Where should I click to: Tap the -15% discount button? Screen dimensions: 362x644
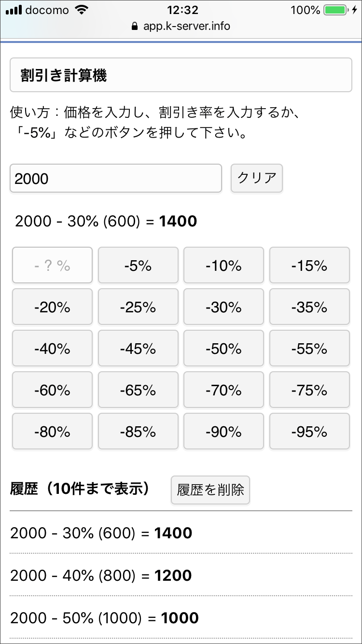(x=309, y=265)
